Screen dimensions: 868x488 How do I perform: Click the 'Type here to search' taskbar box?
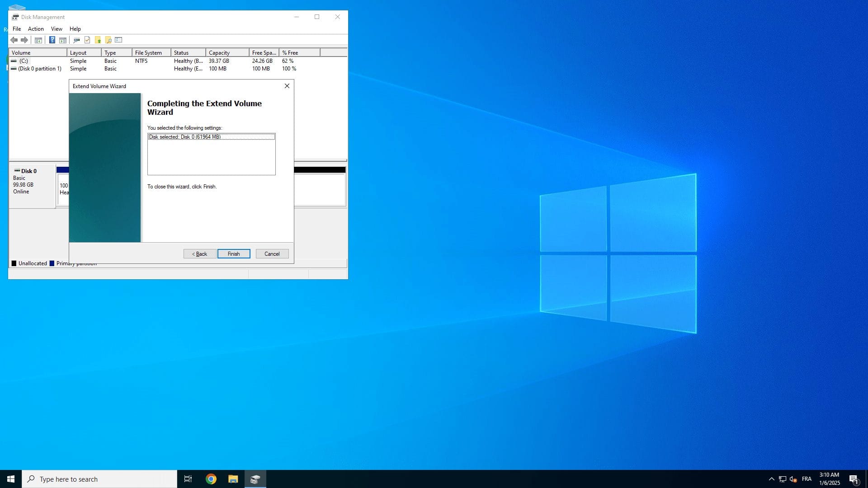coord(99,479)
